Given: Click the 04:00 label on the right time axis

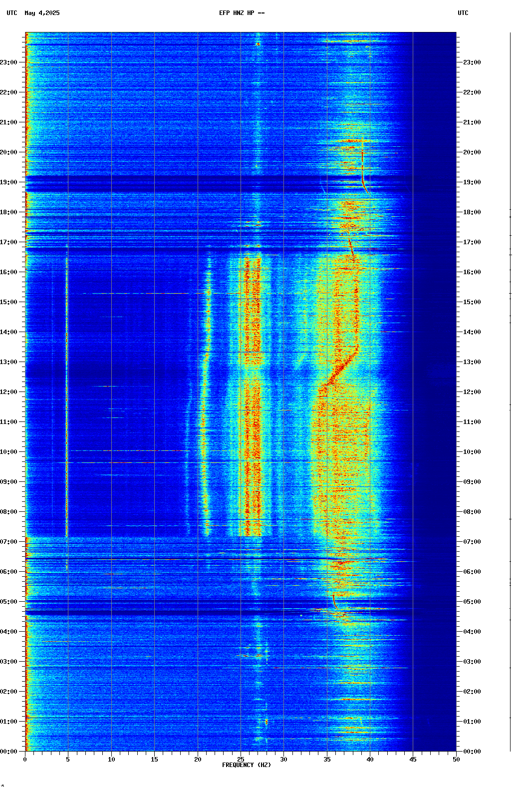Looking at the screenshot, I should [472, 632].
